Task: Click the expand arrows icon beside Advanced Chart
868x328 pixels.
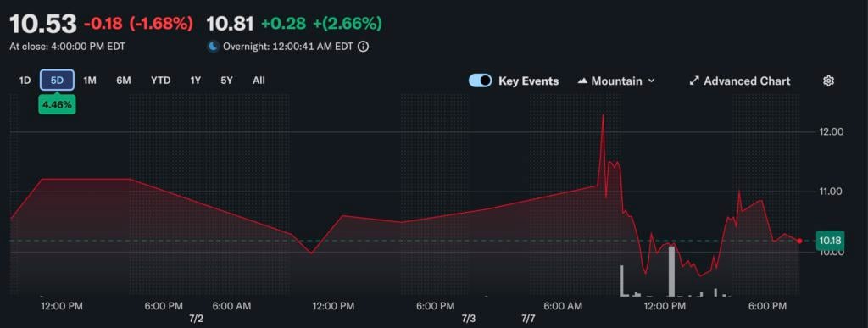Action: pos(694,81)
